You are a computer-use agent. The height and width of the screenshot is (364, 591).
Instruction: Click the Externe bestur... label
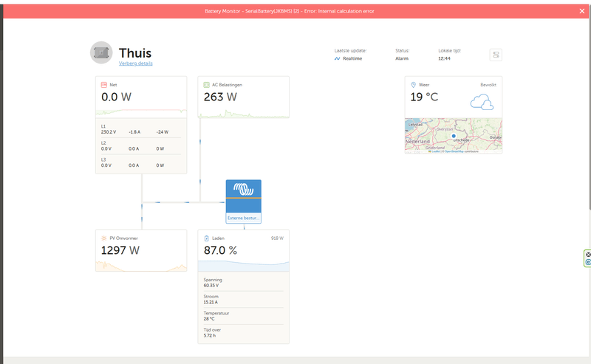tap(244, 218)
